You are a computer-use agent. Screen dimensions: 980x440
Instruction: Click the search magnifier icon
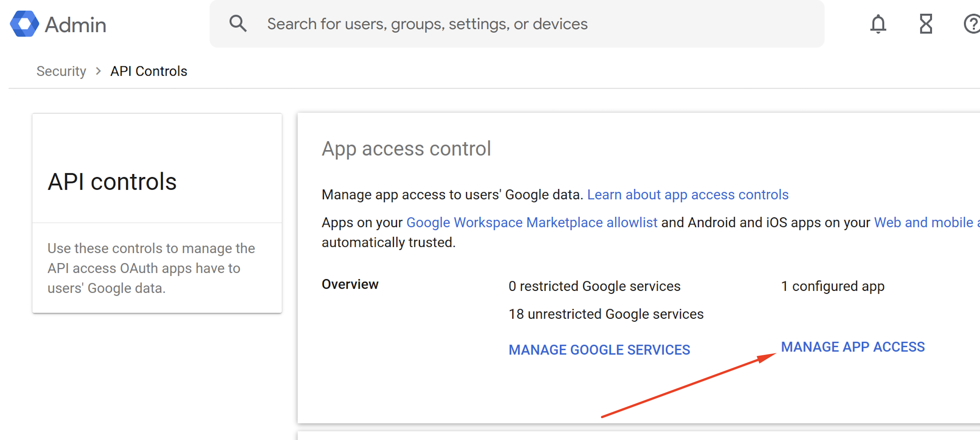[x=238, y=24]
